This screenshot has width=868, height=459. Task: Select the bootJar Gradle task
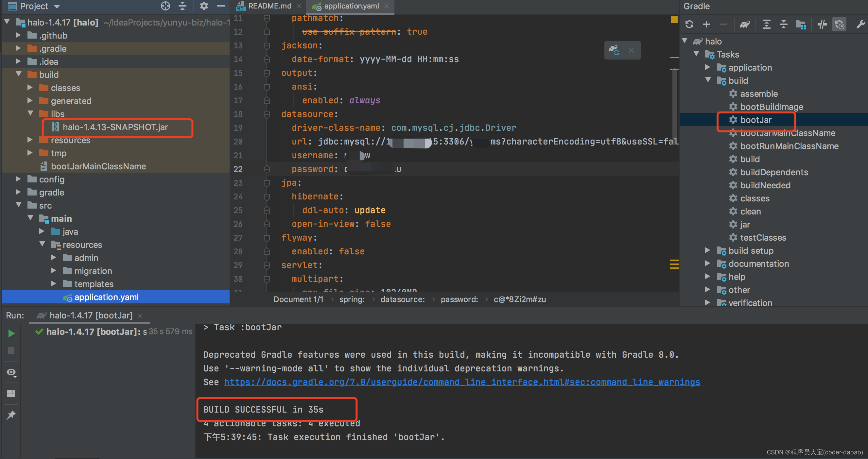pyautogui.click(x=755, y=120)
